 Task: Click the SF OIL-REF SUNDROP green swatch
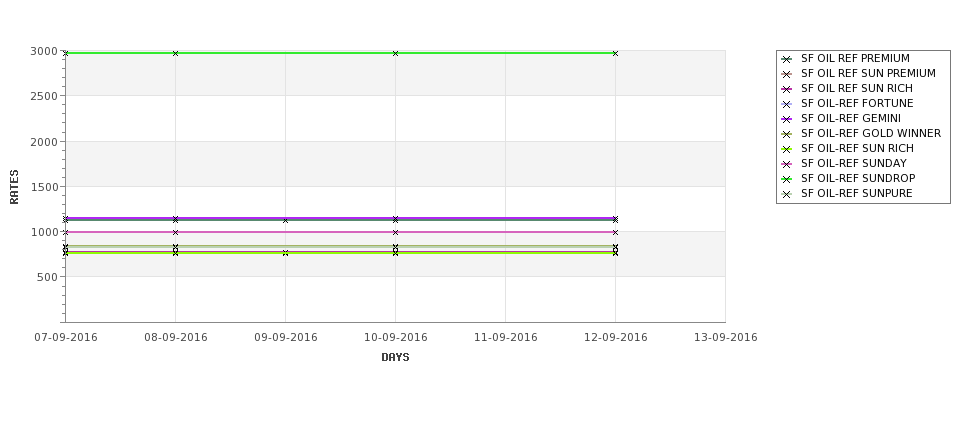pos(787,179)
